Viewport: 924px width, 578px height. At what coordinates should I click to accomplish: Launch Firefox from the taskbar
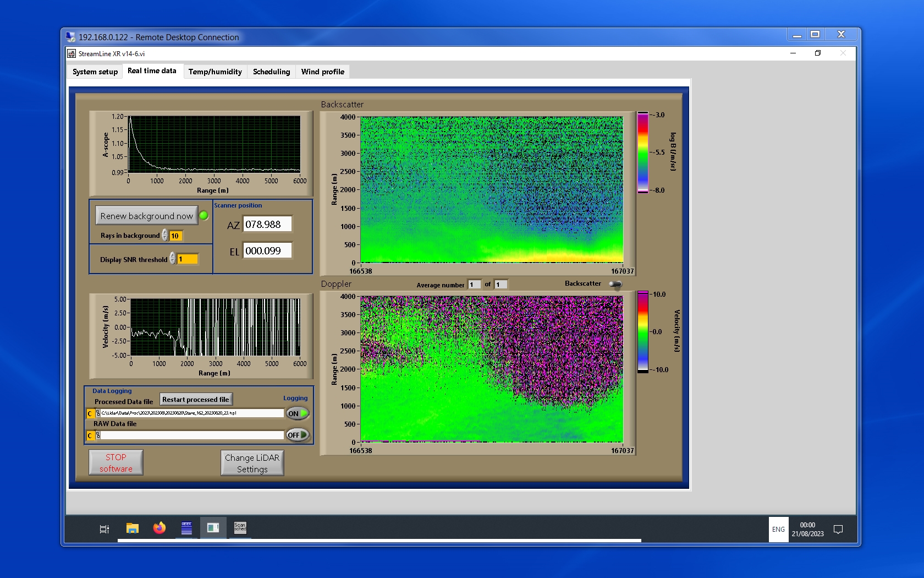159,528
